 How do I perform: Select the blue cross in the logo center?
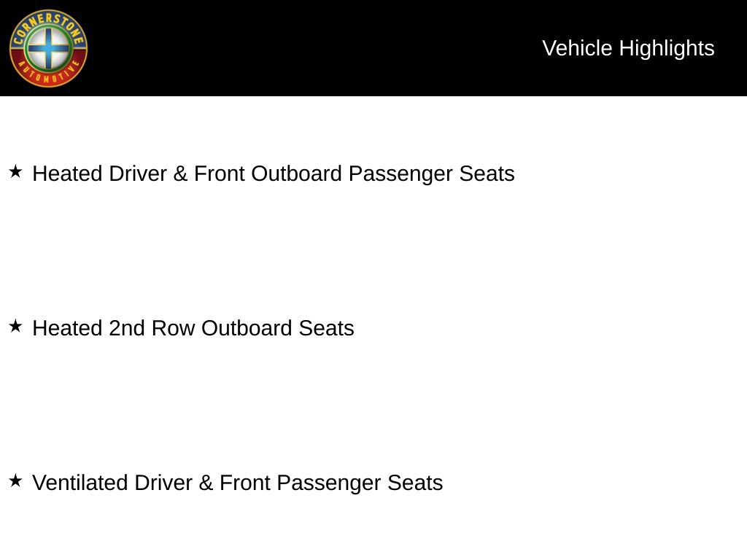[48, 47]
